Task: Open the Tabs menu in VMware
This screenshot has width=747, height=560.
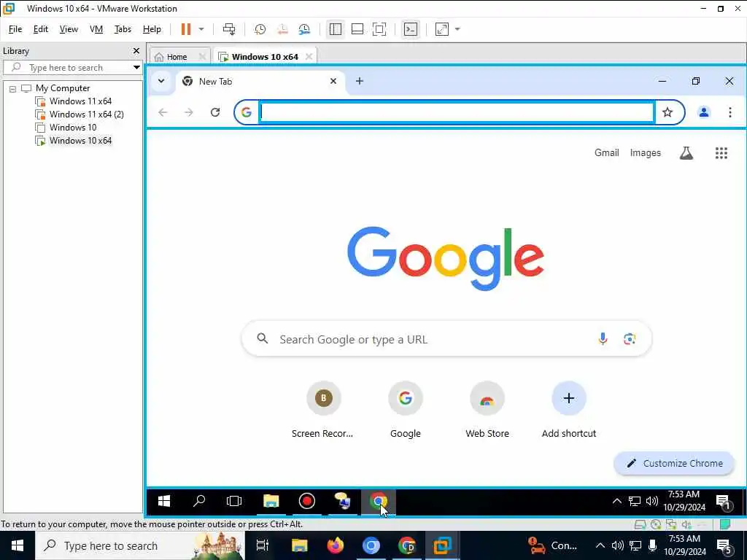Action: click(123, 29)
